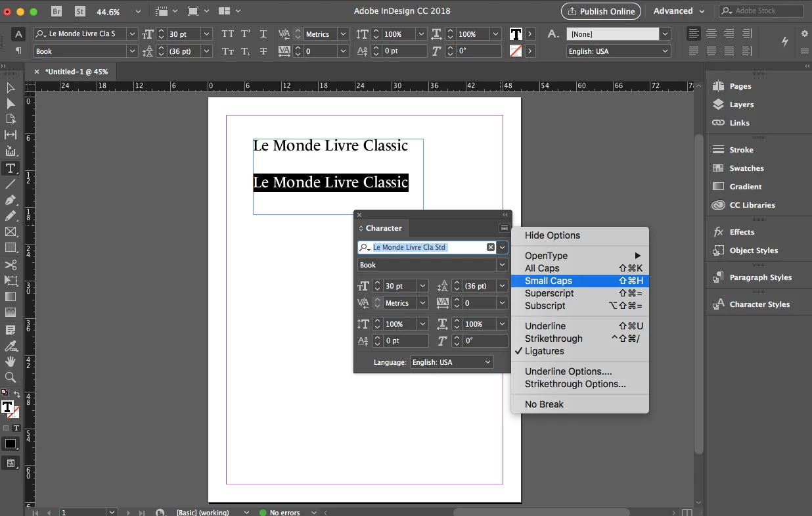Screen dimensions: 812x516
Task: Select the Free Transform tool
Action: tap(11, 281)
